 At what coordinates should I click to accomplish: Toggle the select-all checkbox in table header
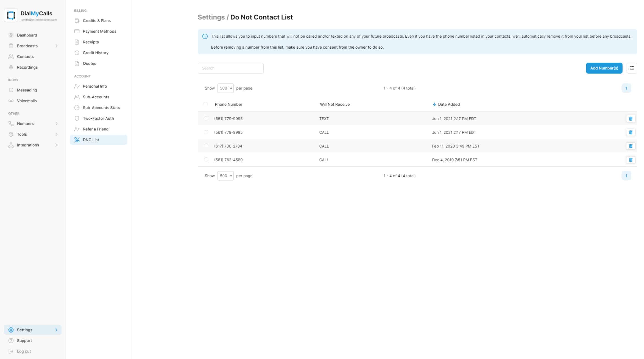(205, 104)
